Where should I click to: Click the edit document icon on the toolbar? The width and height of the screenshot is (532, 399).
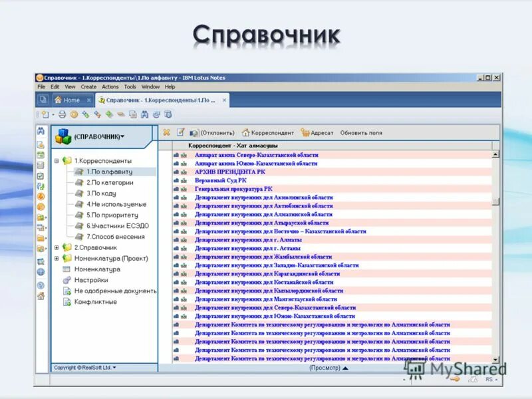click(180, 132)
